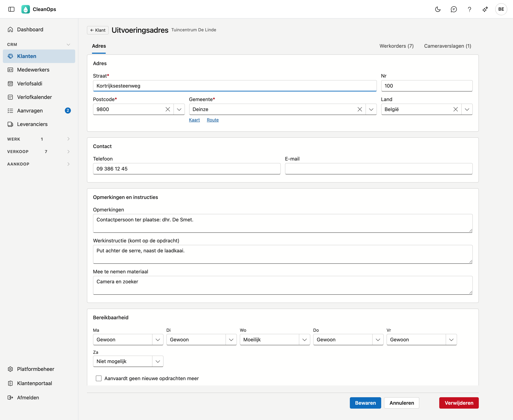Clear the Land België value
This screenshot has height=420, width=513.
click(x=456, y=109)
